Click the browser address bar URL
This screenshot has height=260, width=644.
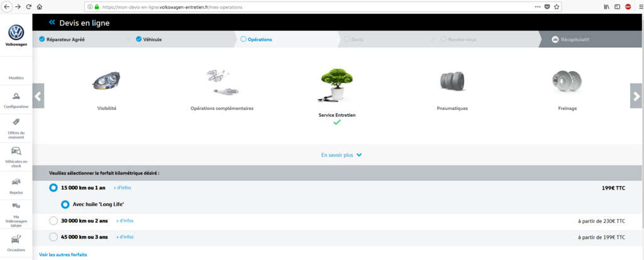coord(172,7)
